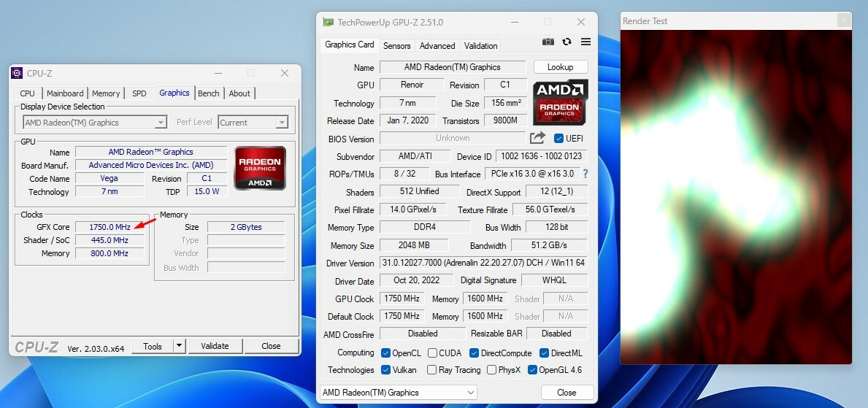
Task: Open the GPU selection dropdown in GPU-Z
Action: point(399,393)
